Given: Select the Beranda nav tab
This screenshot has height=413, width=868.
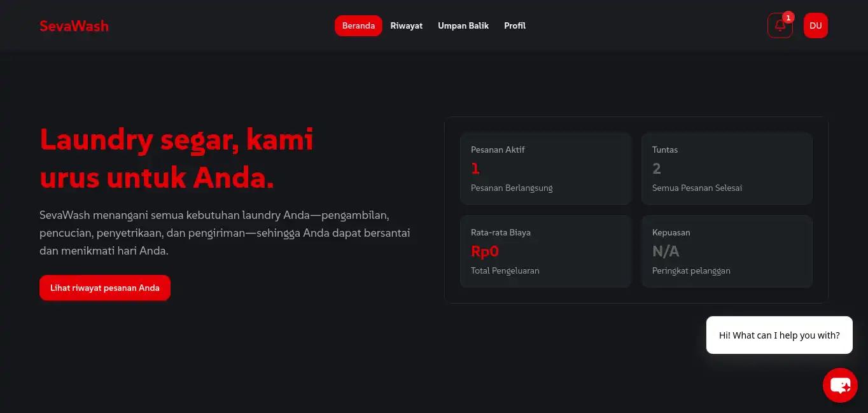Looking at the screenshot, I should (358, 26).
